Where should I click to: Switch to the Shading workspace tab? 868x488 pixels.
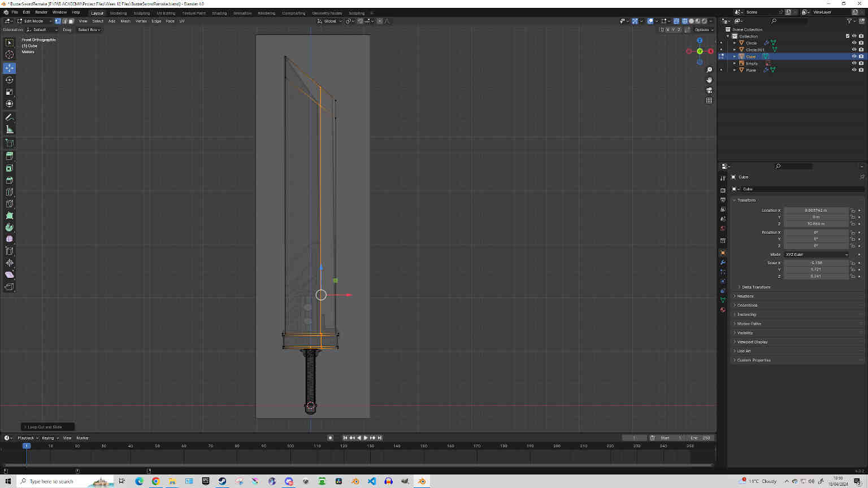pos(219,13)
